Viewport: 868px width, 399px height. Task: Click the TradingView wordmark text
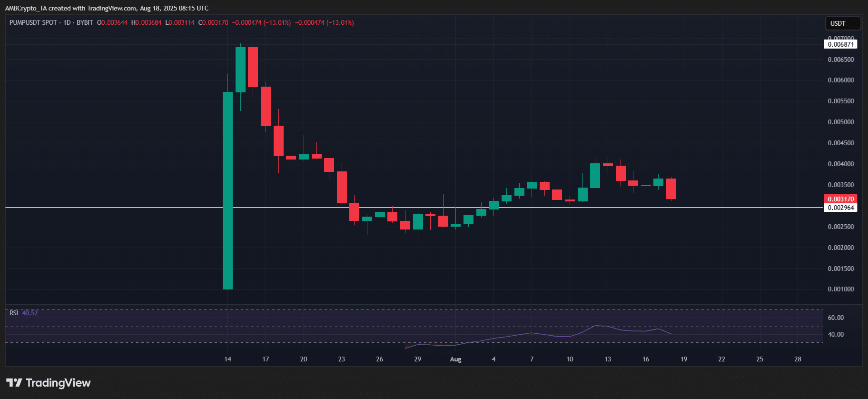[x=58, y=383]
